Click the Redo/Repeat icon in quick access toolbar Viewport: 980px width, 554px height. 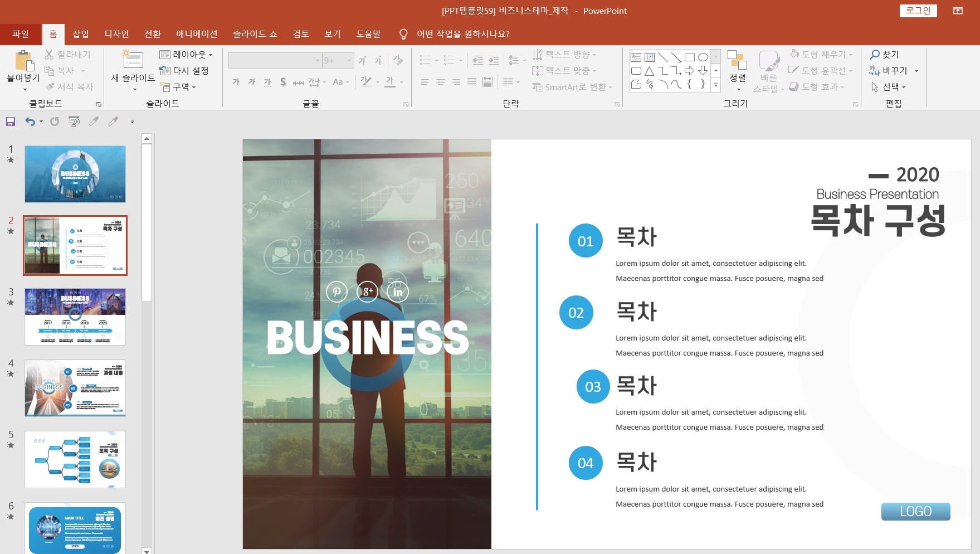[55, 122]
